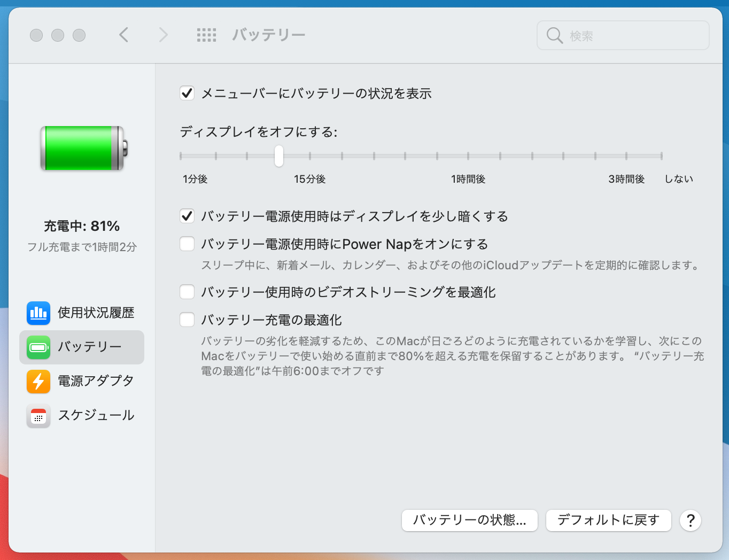729x560 pixels.
Task: Click the 15分後 slider label
Action: point(309,179)
